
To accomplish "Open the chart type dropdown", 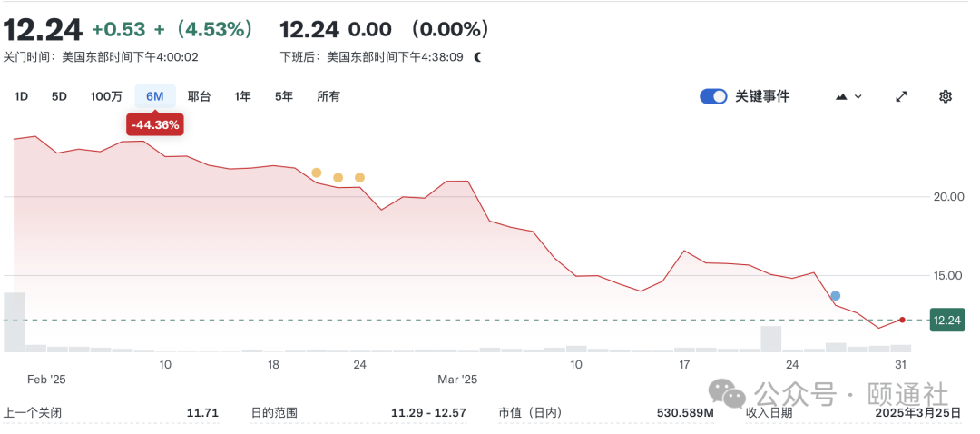I will tap(848, 96).
